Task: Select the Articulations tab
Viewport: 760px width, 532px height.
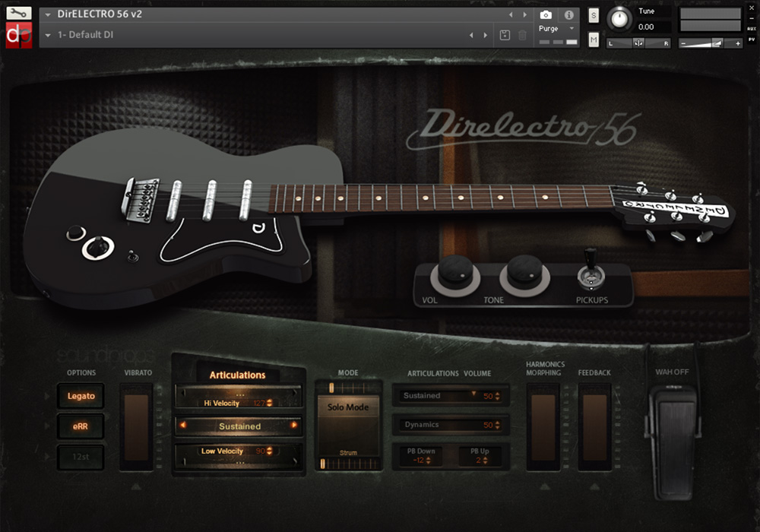Action: click(x=237, y=375)
